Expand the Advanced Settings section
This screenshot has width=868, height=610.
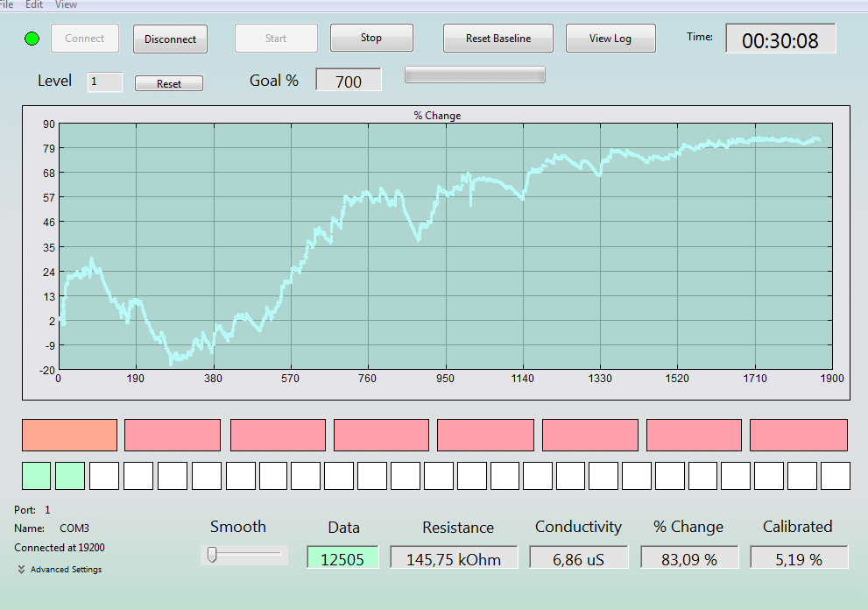click(60, 569)
